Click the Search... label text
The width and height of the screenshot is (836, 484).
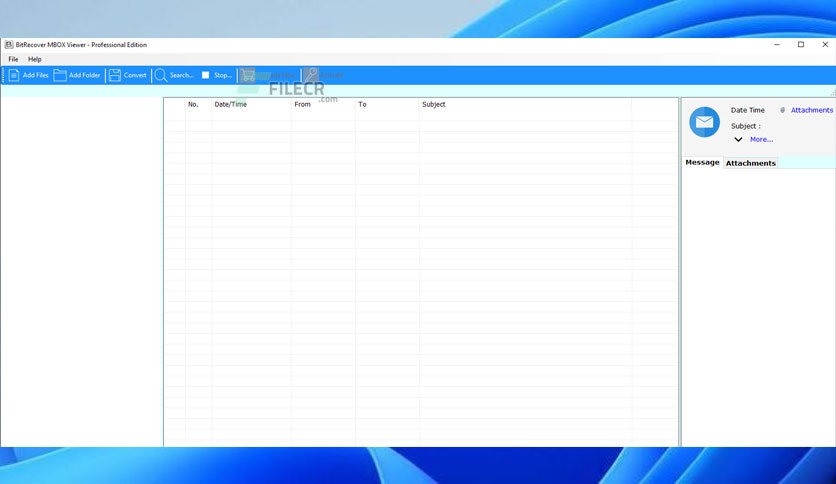(x=181, y=75)
